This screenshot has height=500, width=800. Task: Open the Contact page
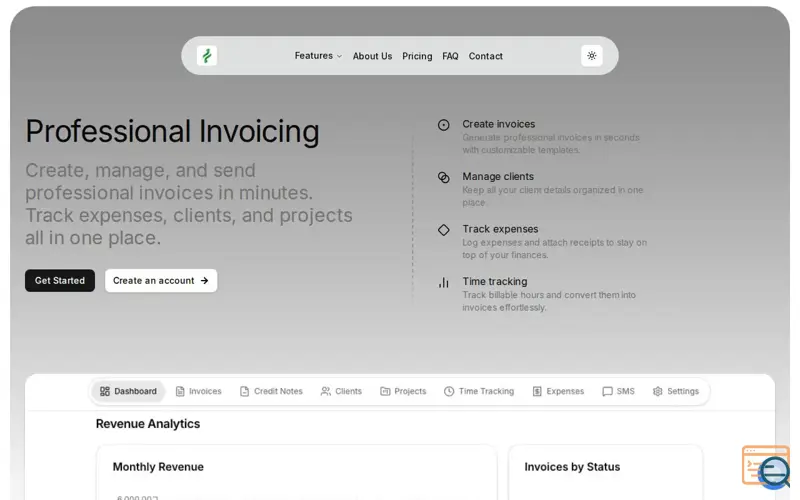(x=485, y=56)
